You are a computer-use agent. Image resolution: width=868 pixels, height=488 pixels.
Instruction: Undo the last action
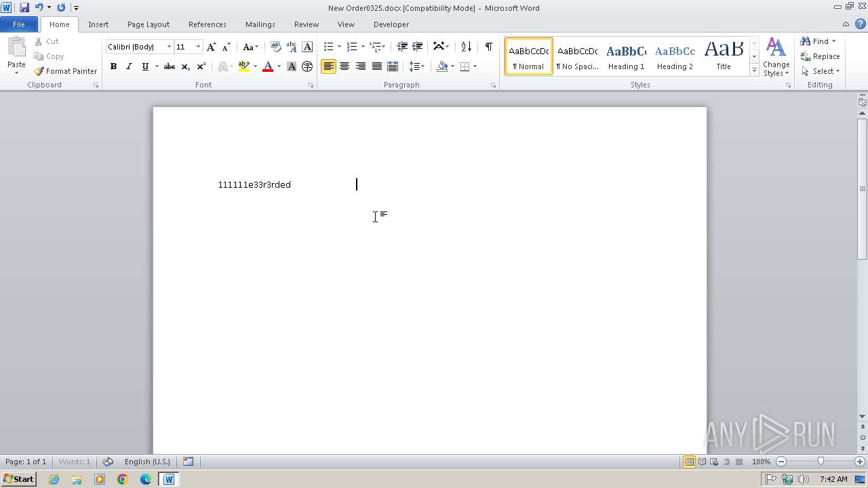coord(39,7)
